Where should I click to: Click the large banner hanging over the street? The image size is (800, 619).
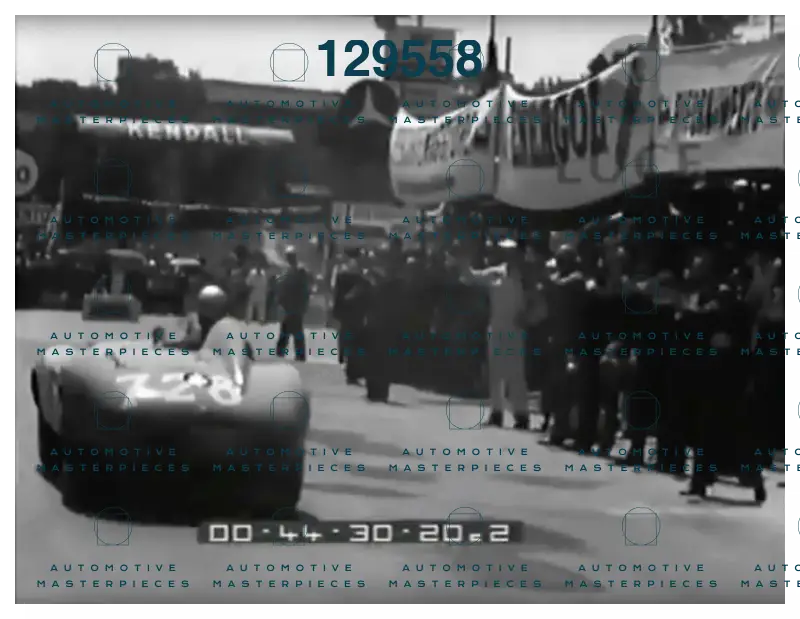(587, 128)
